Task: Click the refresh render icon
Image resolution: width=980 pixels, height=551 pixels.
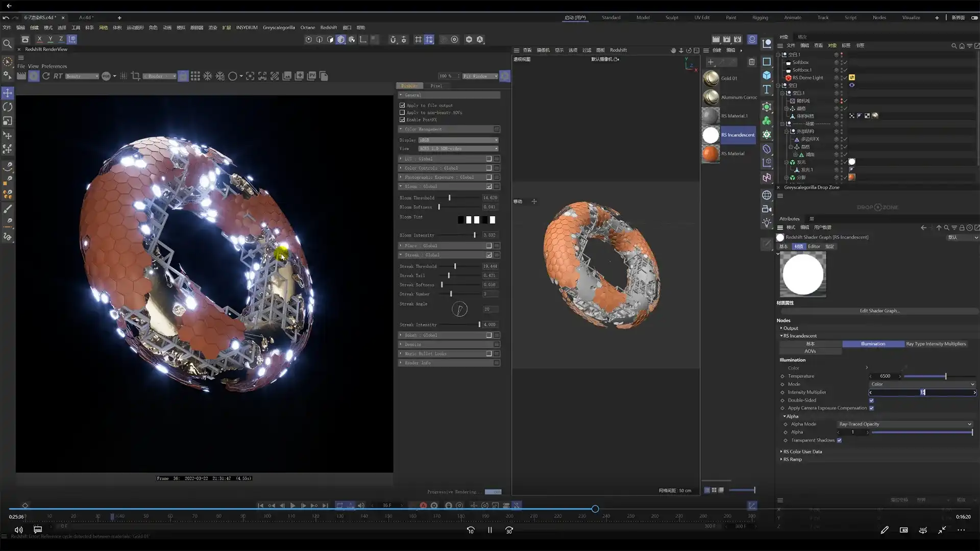Action: [x=46, y=76]
